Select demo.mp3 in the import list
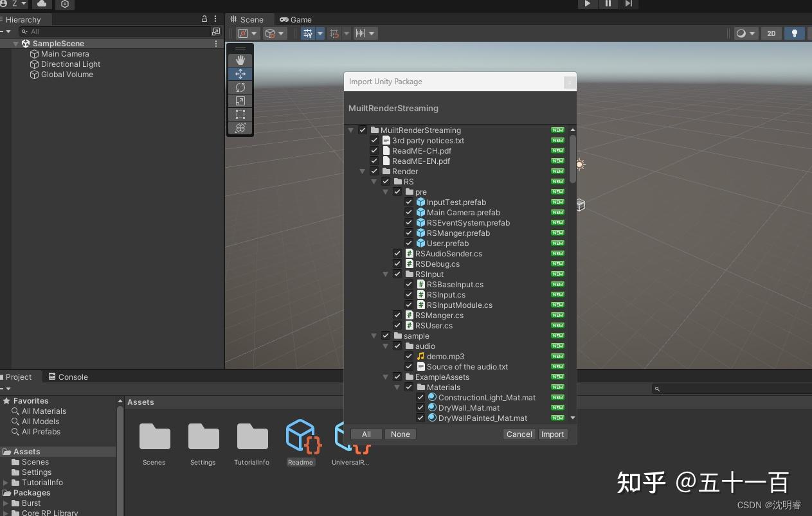Screen dimensions: 812x516 tap(446, 357)
